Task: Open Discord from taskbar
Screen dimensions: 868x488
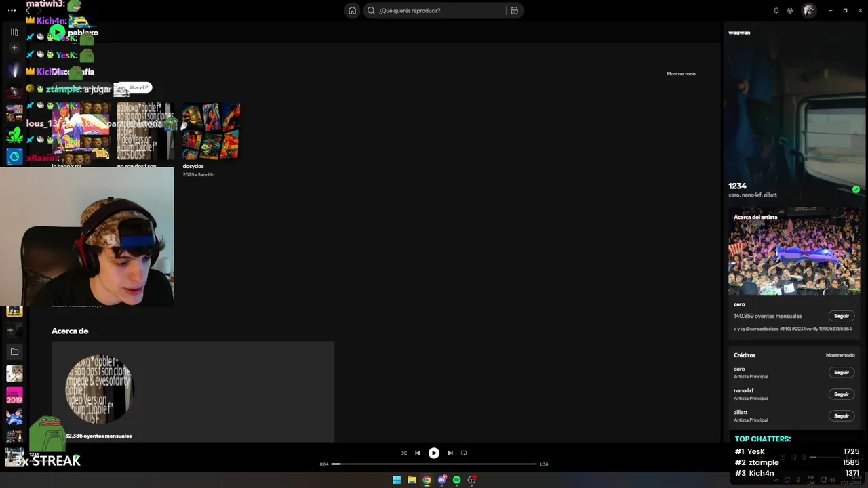Action: (x=441, y=480)
